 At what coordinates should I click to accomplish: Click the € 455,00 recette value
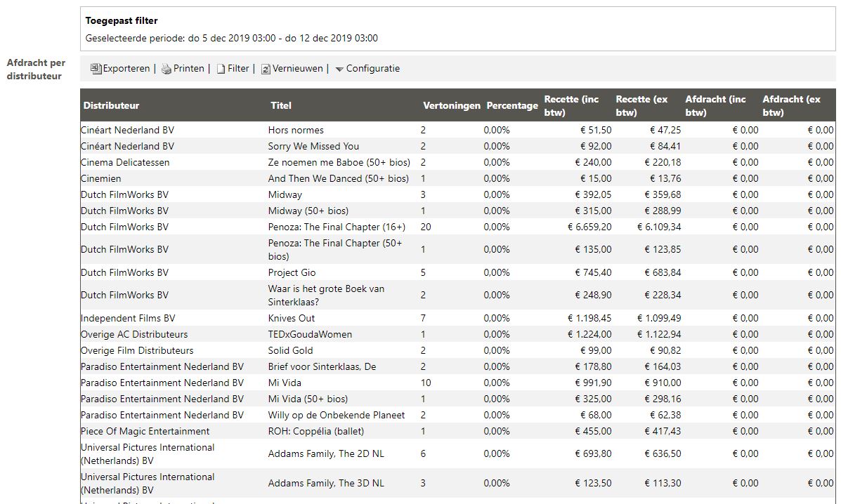[x=593, y=431]
